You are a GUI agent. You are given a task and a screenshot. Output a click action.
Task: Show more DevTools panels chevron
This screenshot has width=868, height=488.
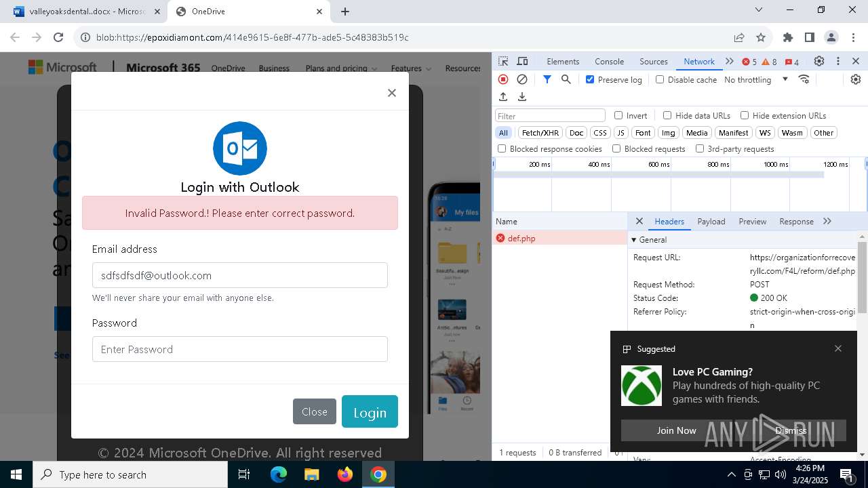[729, 61]
